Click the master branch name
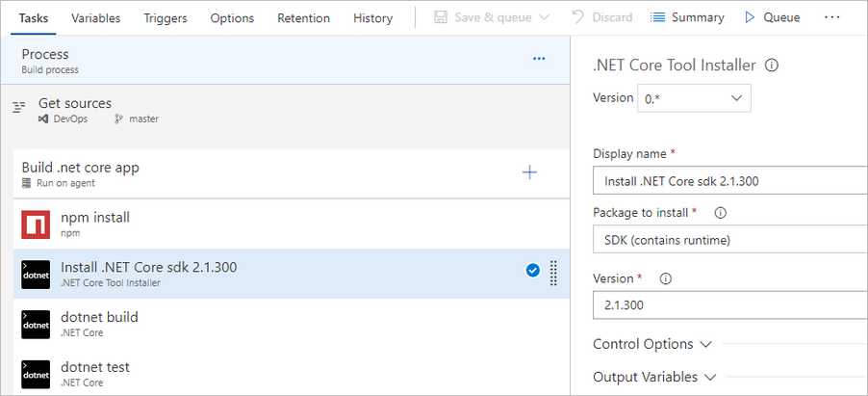The width and height of the screenshot is (868, 396). (144, 119)
